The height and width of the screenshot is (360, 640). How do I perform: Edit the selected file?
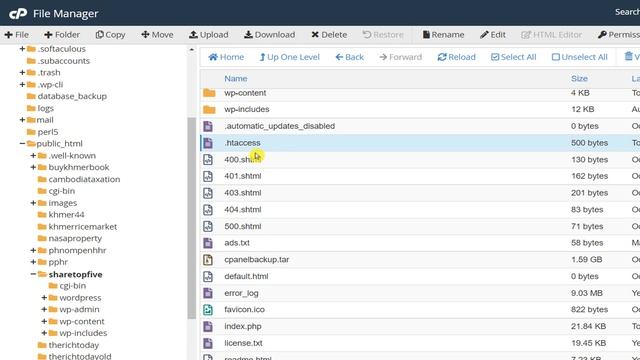pos(493,35)
